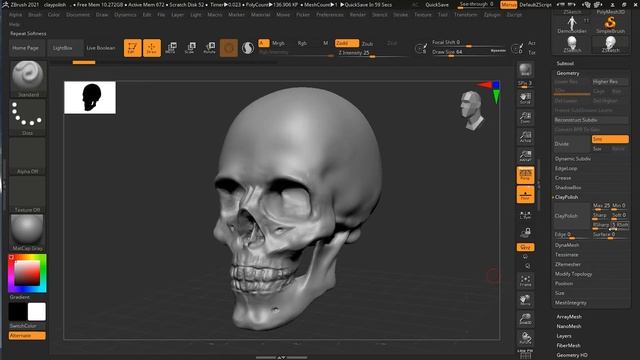The height and width of the screenshot is (360, 640).
Task: Toggle the Alternate color button
Action: [27, 336]
